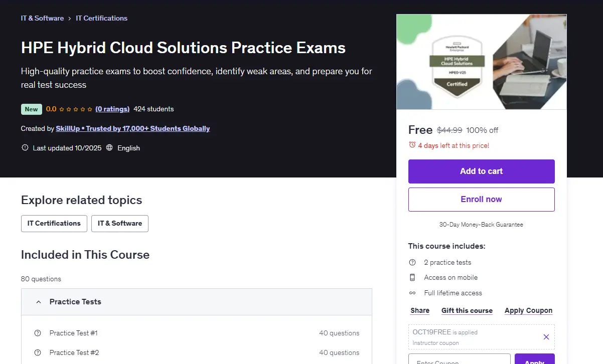Click the 2 practice tests icon

pyautogui.click(x=412, y=262)
